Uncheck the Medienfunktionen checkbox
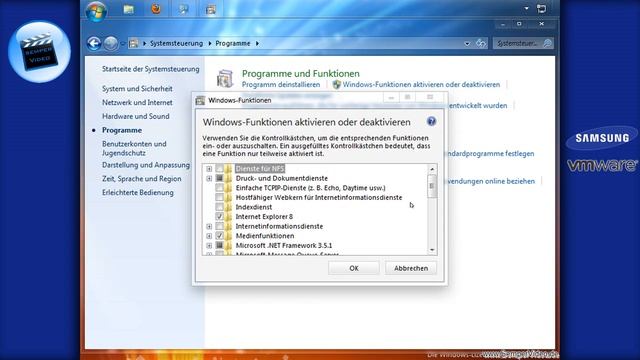 pyautogui.click(x=219, y=236)
